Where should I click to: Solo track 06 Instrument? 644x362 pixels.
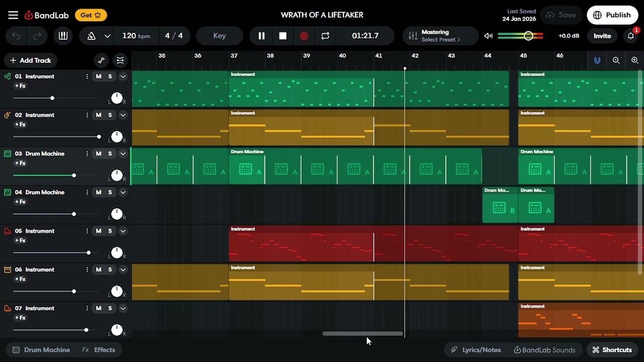110,270
